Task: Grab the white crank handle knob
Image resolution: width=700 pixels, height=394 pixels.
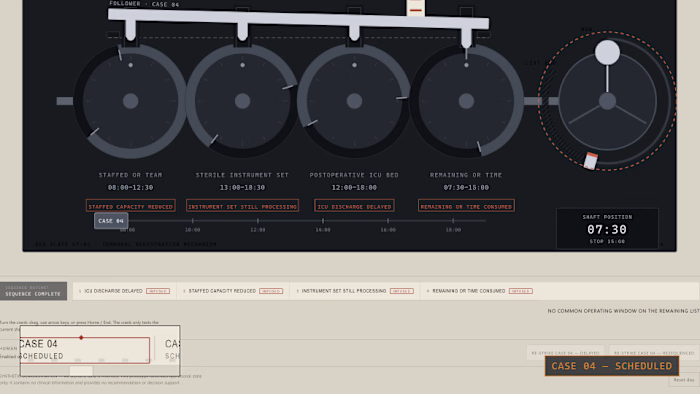Action: coord(607,52)
